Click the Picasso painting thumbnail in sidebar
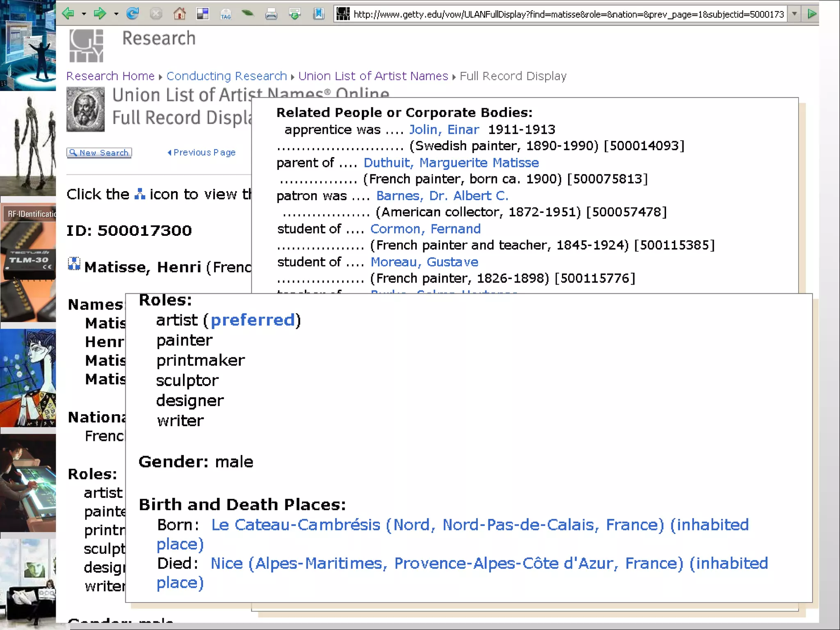Viewport: 840px width, 630px height. (28, 377)
